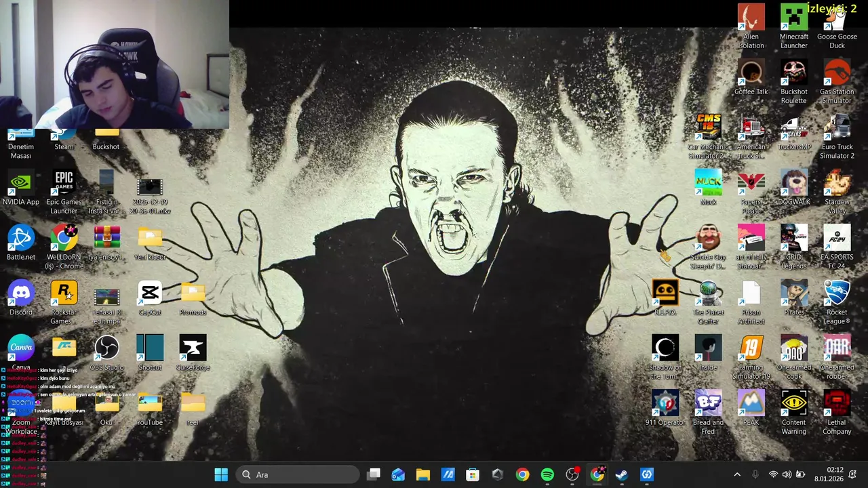
Task: Select the WinRAR archive tyalenisoy file
Action: point(106,243)
